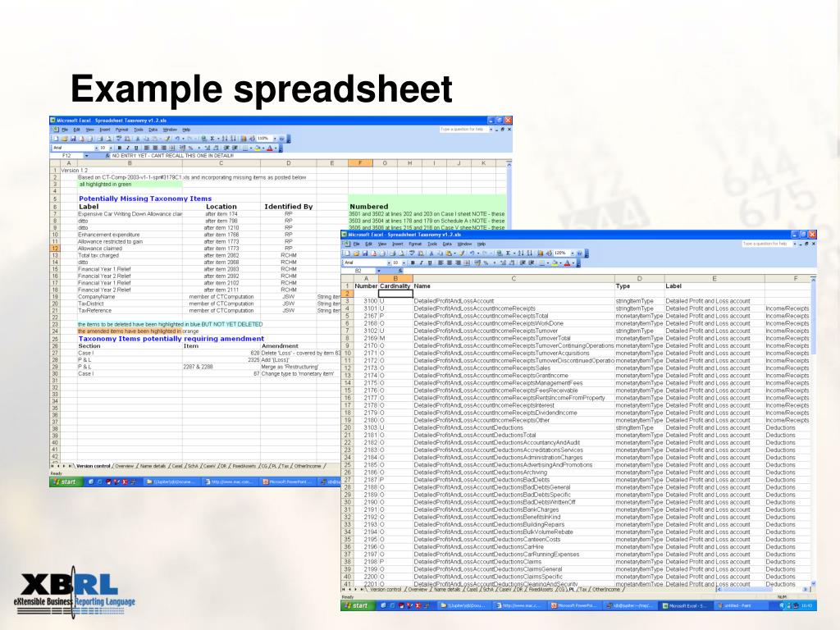Click 'Cardinality' header cell in front Excel
This screenshot has width=840, height=630.
click(x=395, y=286)
